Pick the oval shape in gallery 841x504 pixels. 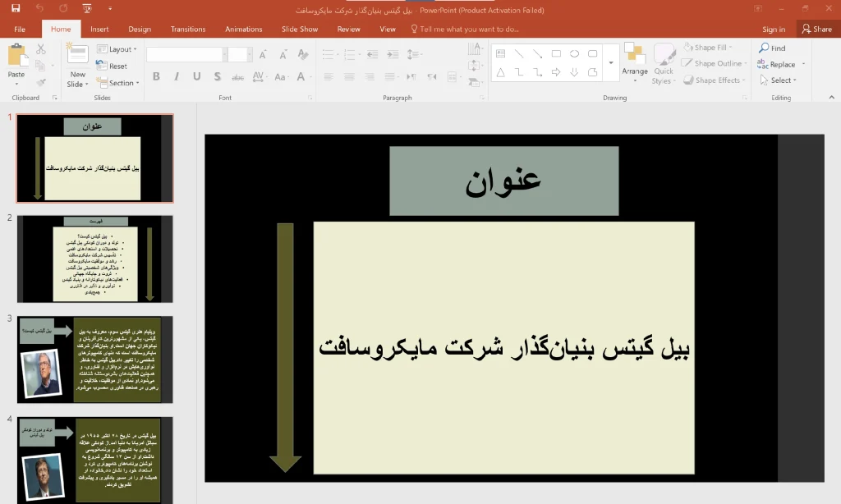point(574,53)
